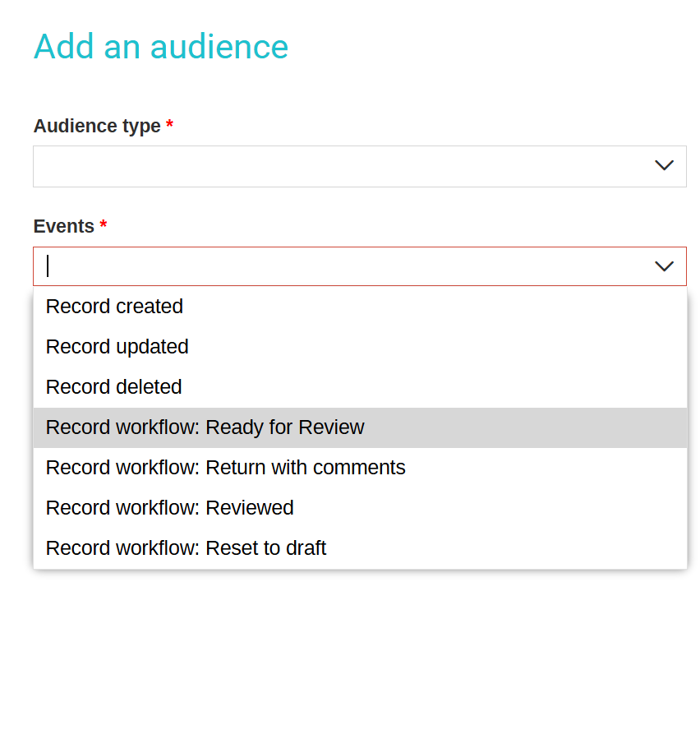Viewport: 700px width, 739px height.
Task: Expand the Audience type dropdown chevron
Action: 664,165
